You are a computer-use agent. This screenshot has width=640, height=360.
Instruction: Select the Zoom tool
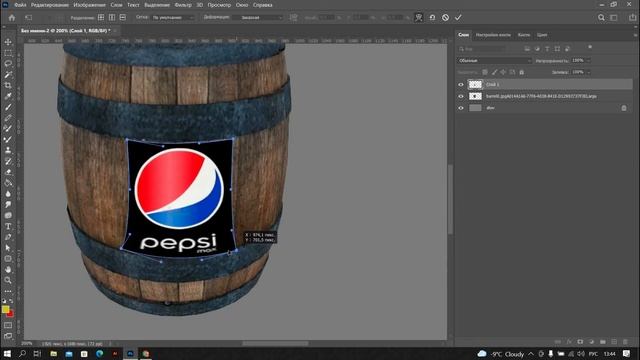coord(8,280)
